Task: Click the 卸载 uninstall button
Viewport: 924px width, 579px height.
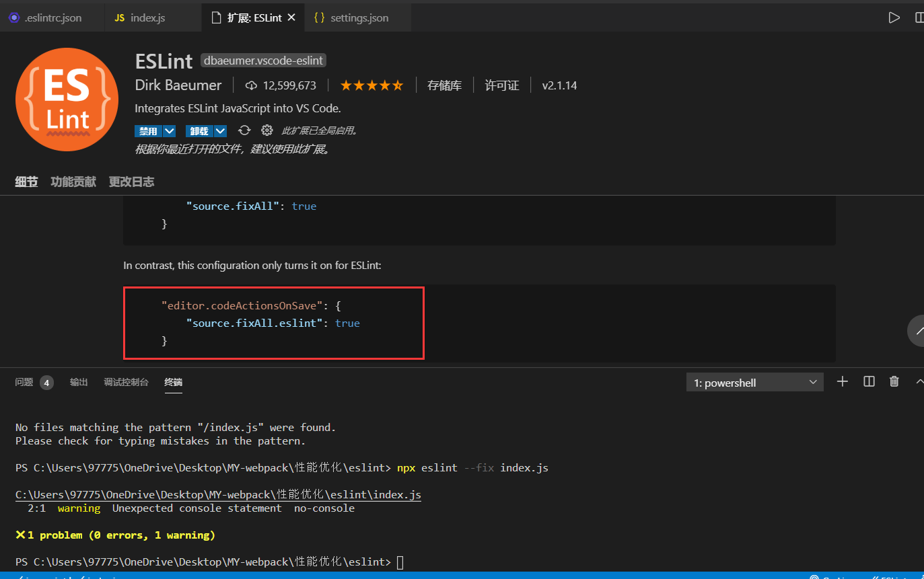Action: (199, 131)
